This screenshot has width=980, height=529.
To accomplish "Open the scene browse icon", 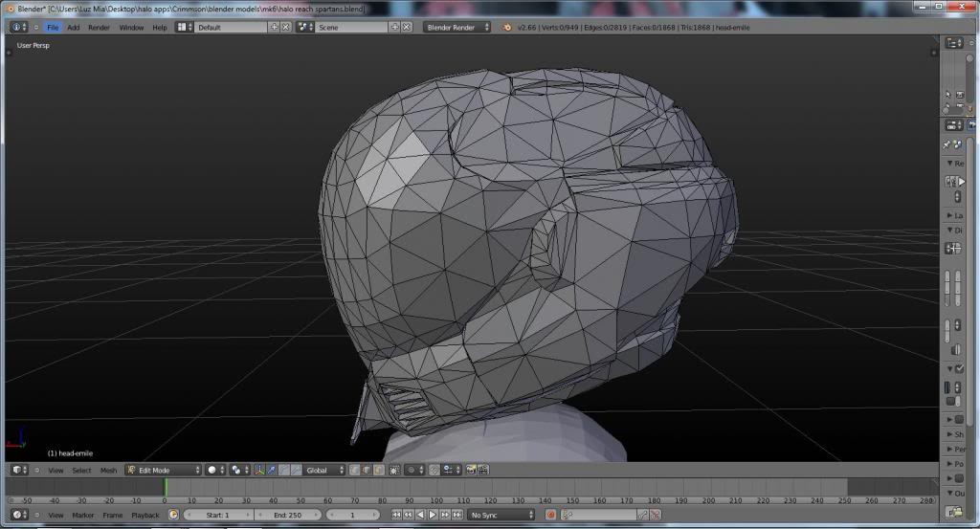I will coord(305,28).
